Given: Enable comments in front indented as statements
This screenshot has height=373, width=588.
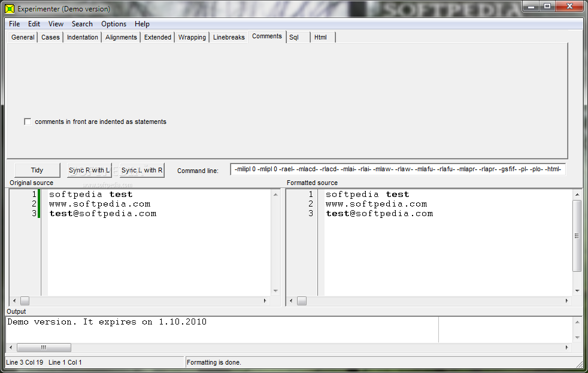Looking at the screenshot, I should tap(28, 122).
